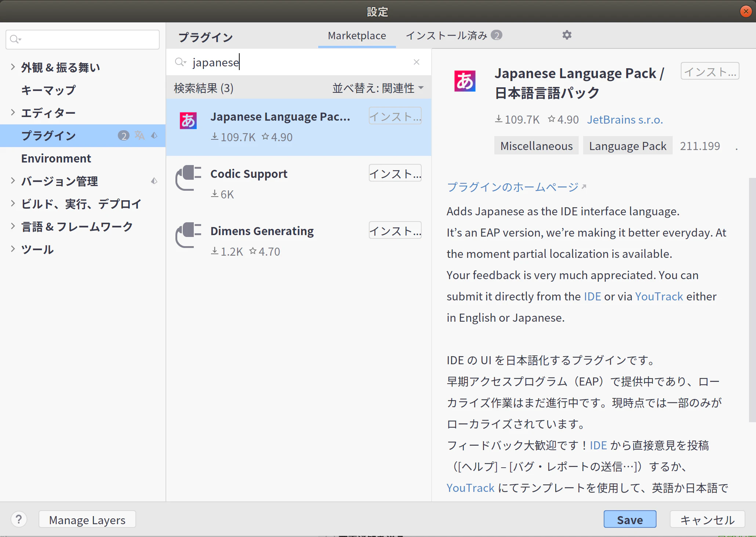756x537 pixels.
Task: Click the install button in the details pane
Action: [x=710, y=71]
